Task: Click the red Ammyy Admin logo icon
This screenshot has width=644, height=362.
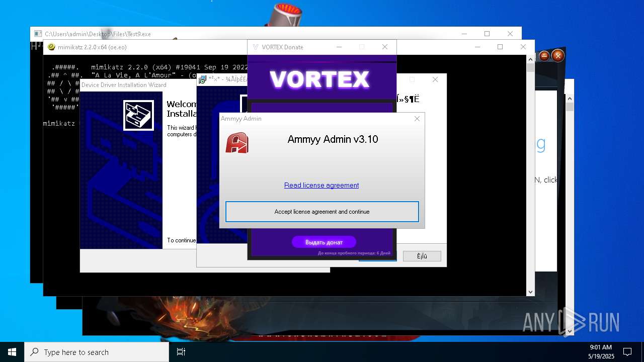Action: 237,143
